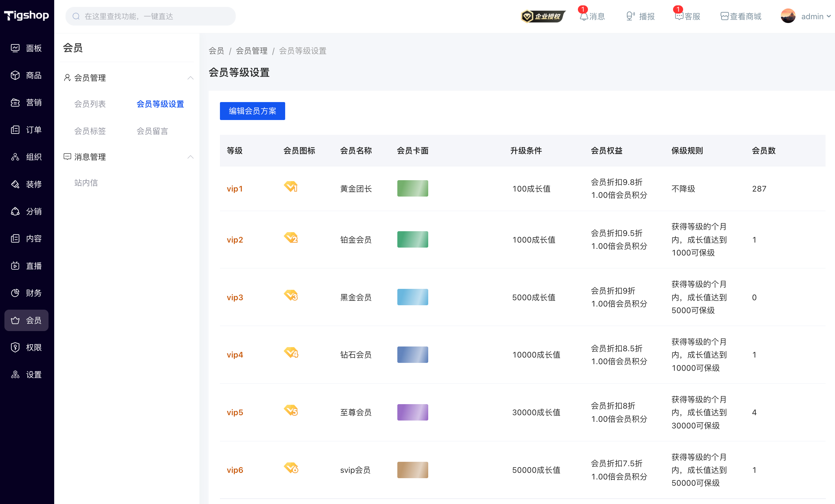Open the 财务 finance sidebar icon
This screenshot has width=835, height=504.
coord(15,293)
